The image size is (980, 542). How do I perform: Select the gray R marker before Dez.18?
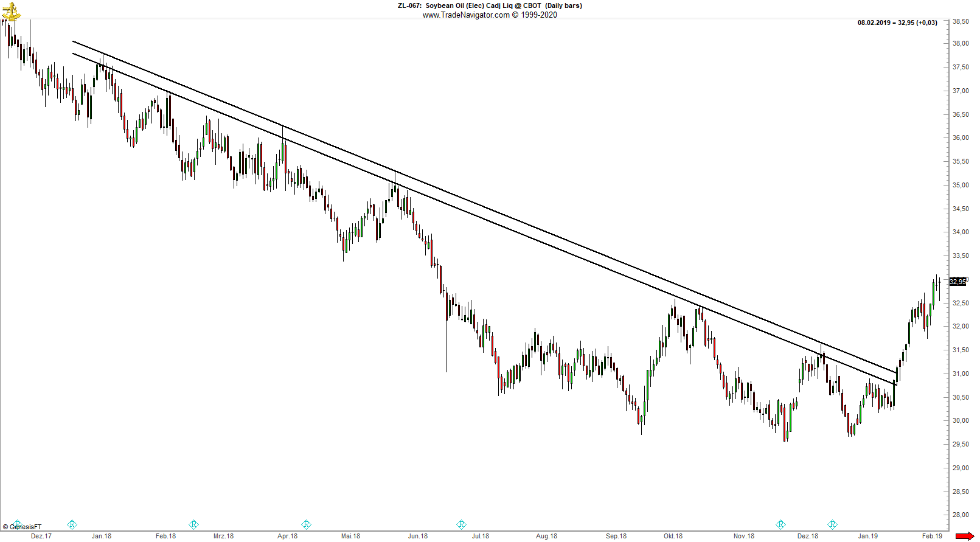(780, 524)
